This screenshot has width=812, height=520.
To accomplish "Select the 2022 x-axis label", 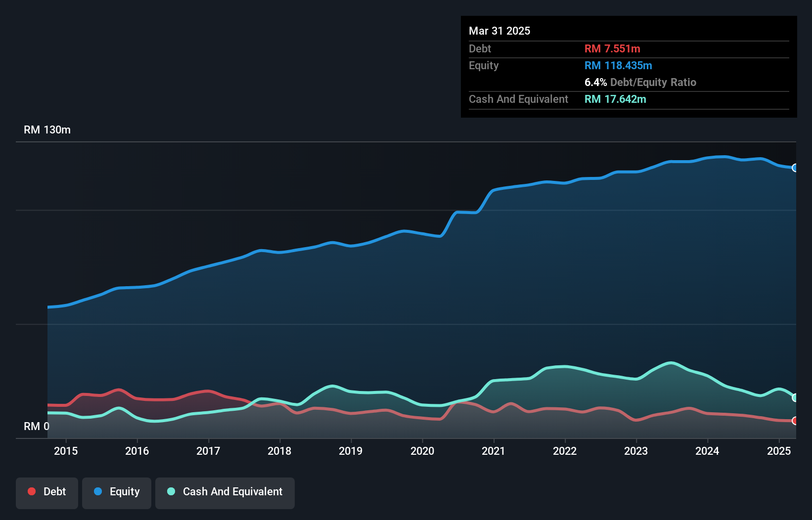I will coord(565,451).
